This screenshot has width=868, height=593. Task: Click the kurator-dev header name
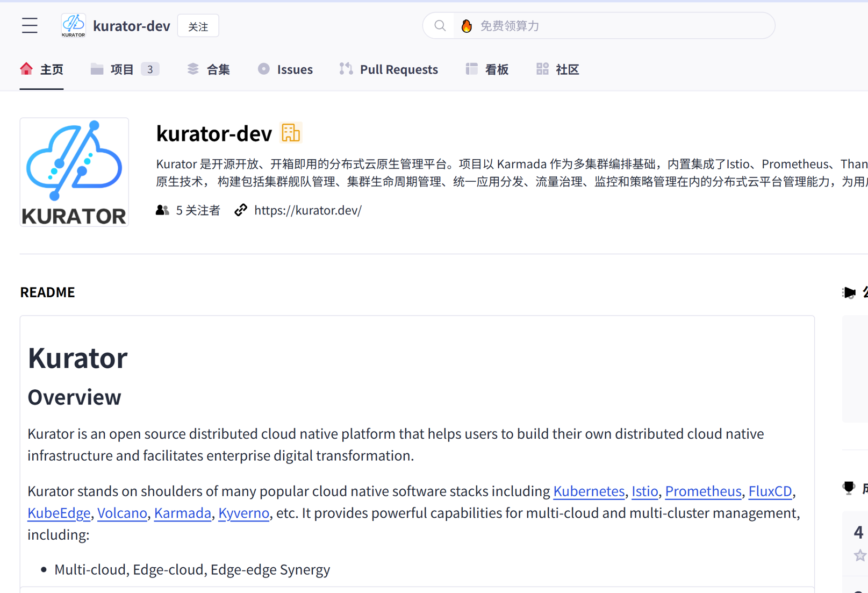[x=131, y=26]
